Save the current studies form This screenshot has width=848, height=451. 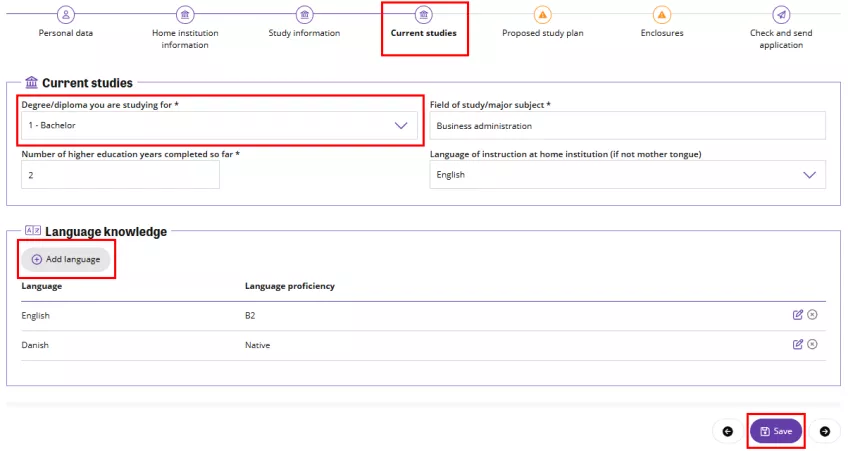[x=776, y=431]
